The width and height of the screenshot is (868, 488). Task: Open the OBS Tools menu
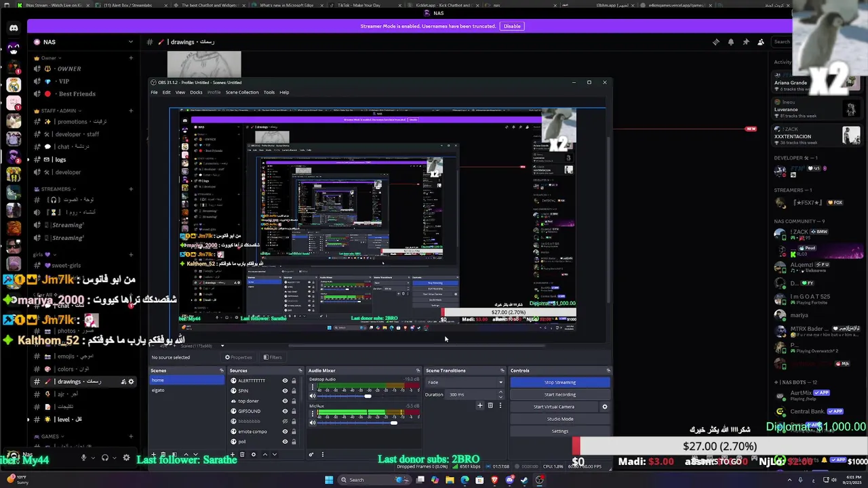point(269,92)
